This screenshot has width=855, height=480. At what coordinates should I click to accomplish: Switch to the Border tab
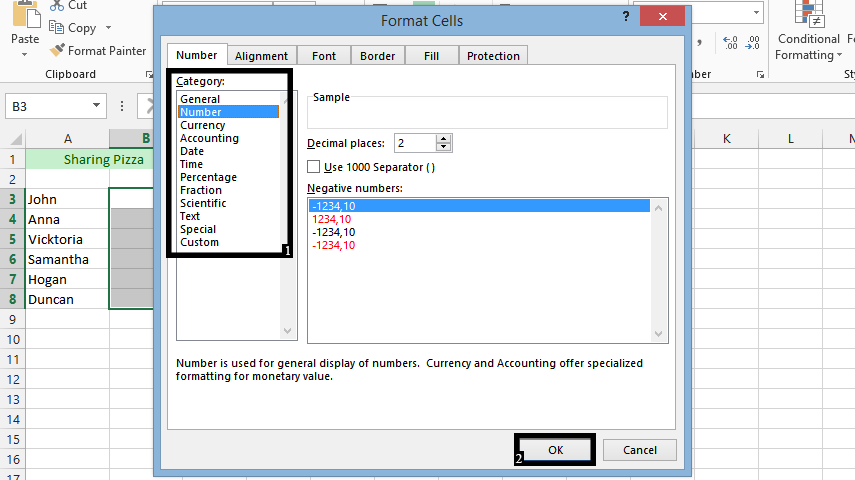377,56
